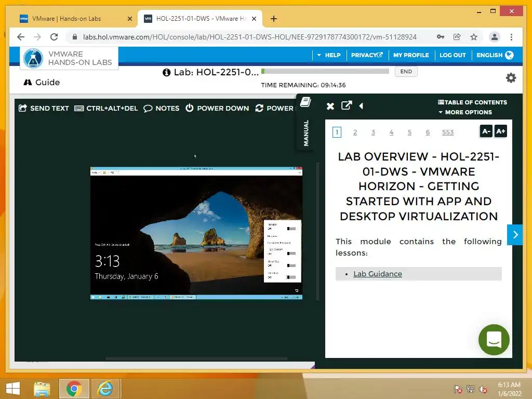Open Windows Start button
Image resolution: width=532 pixels, height=399 pixels.
click(13, 389)
